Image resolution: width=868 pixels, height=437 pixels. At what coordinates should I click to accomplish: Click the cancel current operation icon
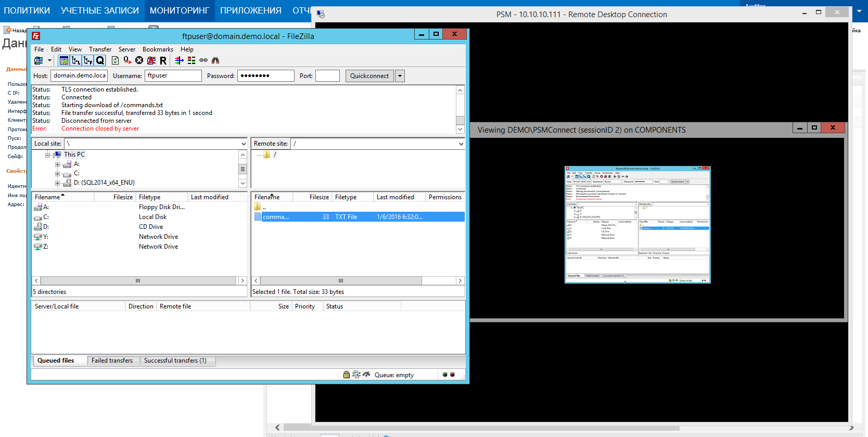(x=139, y=60)
